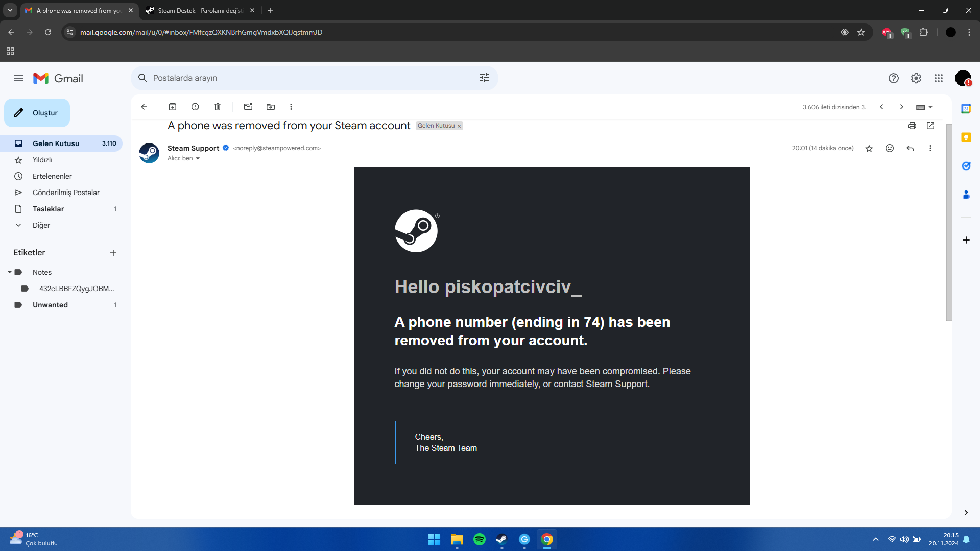Open the toolbar more options menu

coord(291,107)
